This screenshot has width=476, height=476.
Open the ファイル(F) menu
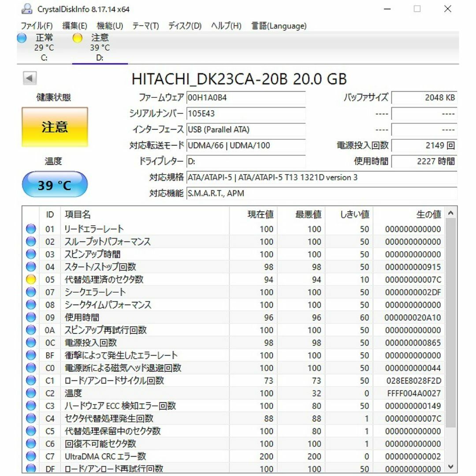(x=37, y=26)
